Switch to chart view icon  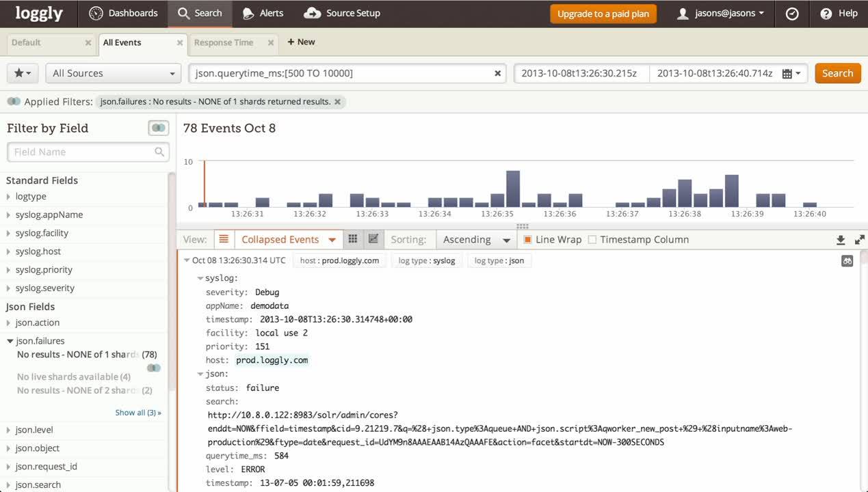pyautogui.click(x=373, y=239)
